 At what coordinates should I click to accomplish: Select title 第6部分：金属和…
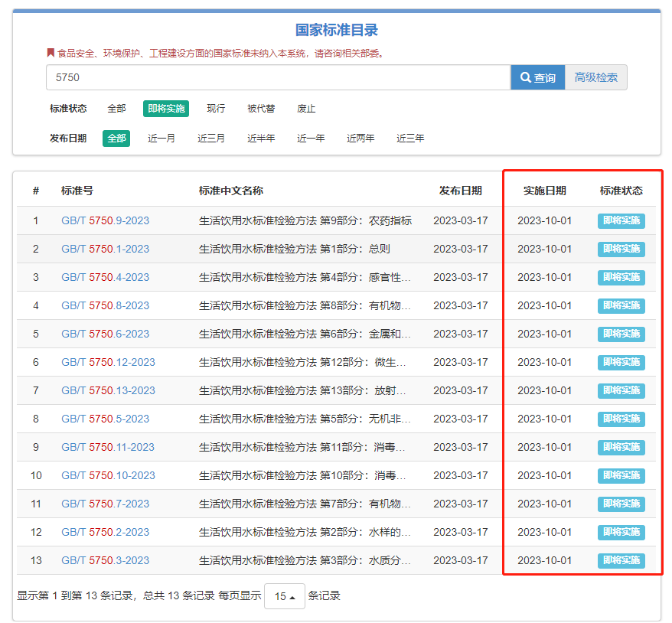pos(366,334)
